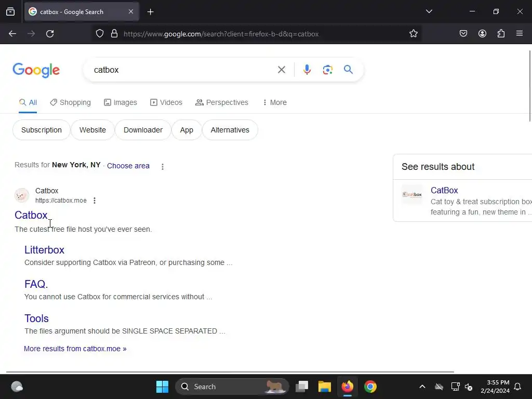Viewport: 532px width, 399px height.
Task: Open the Catbox result title link
Action: pos(31,215)
